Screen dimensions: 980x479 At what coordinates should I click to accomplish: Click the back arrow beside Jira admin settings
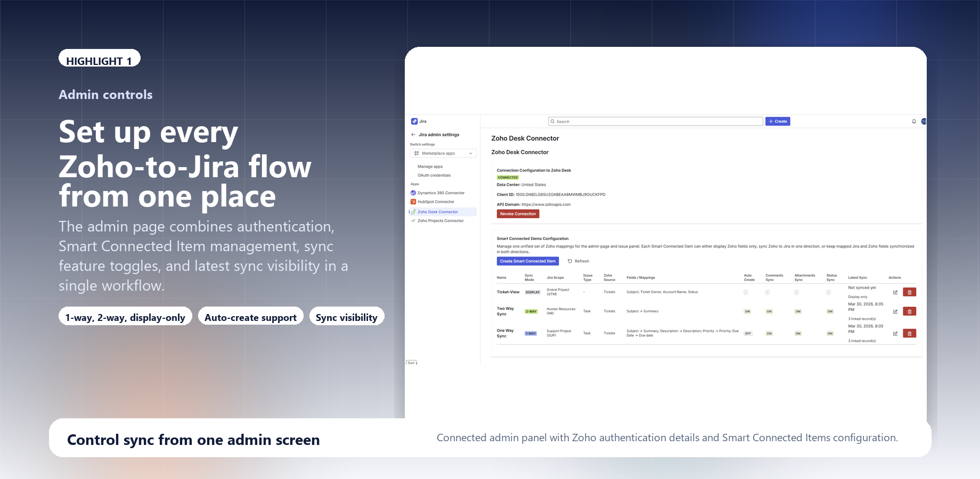(x=413, y=134)
